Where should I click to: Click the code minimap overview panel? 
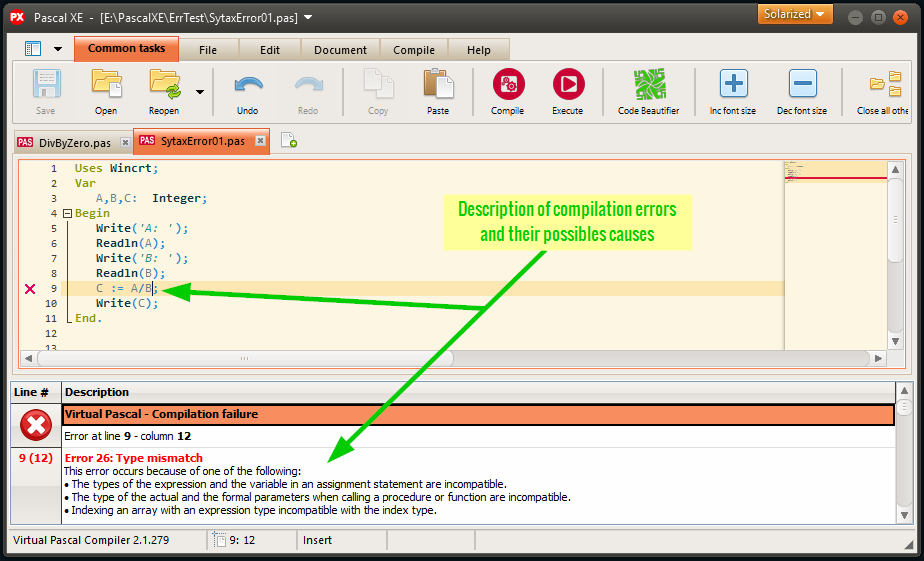click(x=836, y=255)
